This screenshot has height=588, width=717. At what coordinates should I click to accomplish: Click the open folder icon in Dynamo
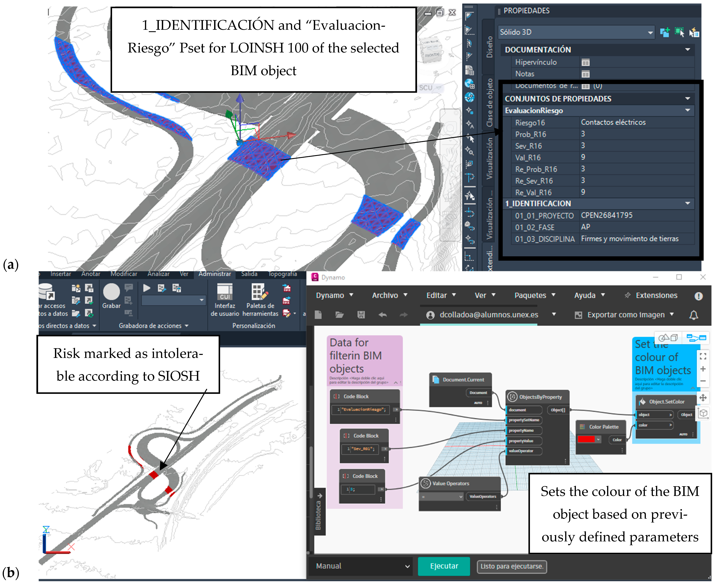point(339,315)
